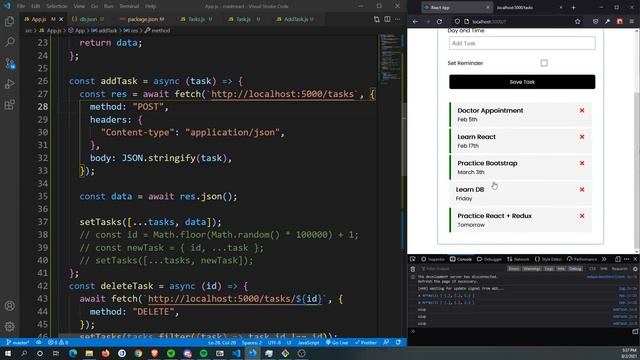Open Run and Debug view in activity bar
The width and height of the screenshot is (640, 360).
click(x=9, y=84)
